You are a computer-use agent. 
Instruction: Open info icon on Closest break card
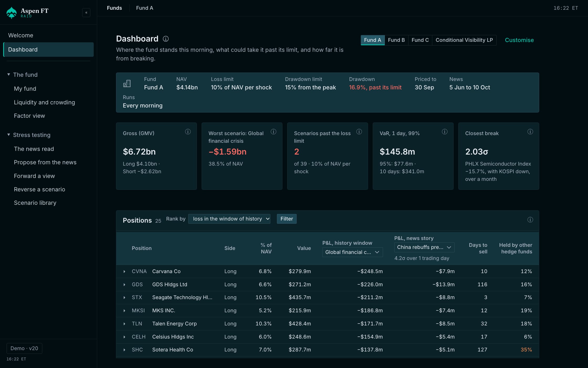click(530, 132)
